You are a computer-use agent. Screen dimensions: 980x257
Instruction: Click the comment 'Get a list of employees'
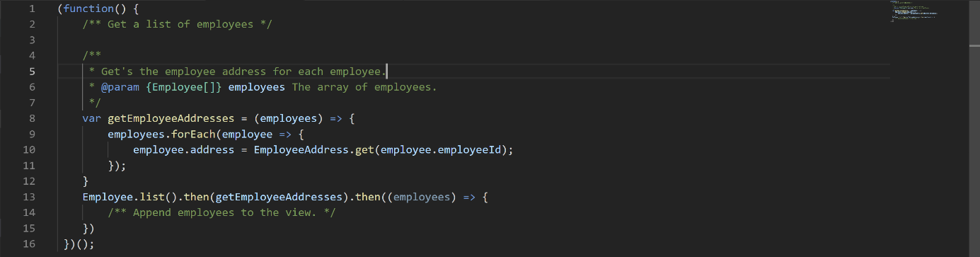point(180,25)
